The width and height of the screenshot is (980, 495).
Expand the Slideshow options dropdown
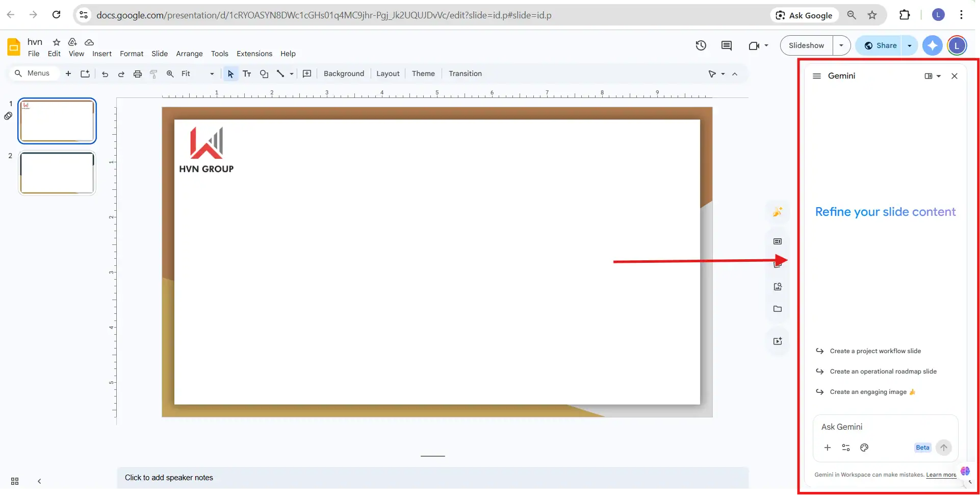point(841,45)
